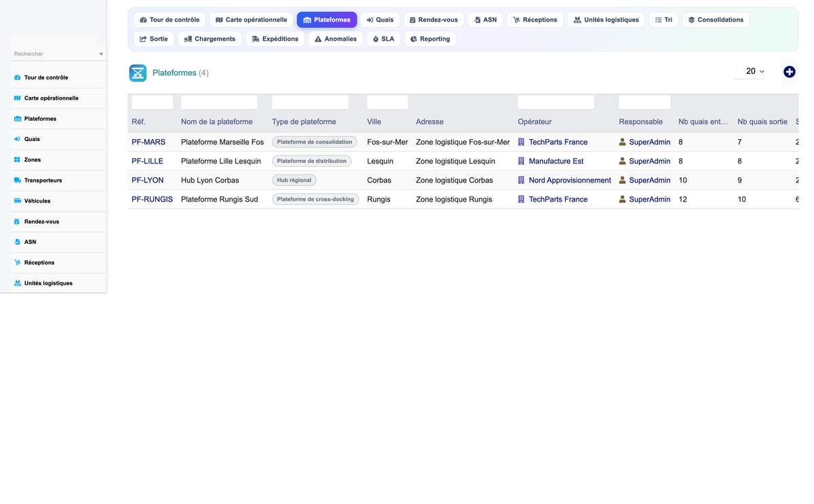Click the Zones sidebar grid icon
Screen dimensions: 814x504
18,160
